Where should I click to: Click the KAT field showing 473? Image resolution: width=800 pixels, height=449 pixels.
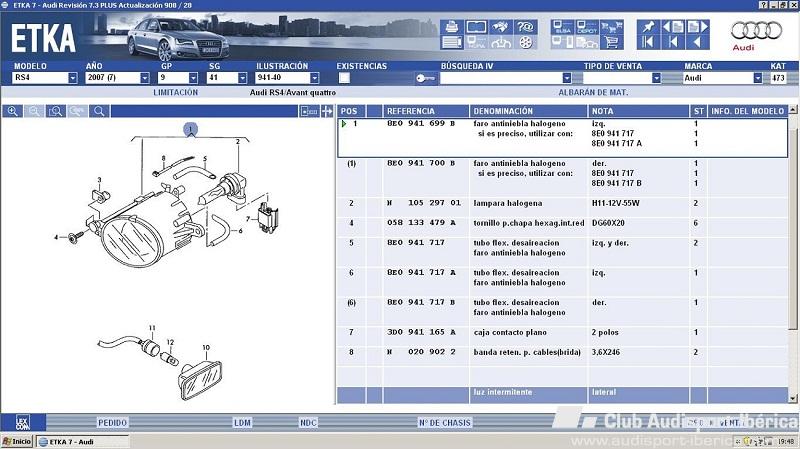click(778, 78)
